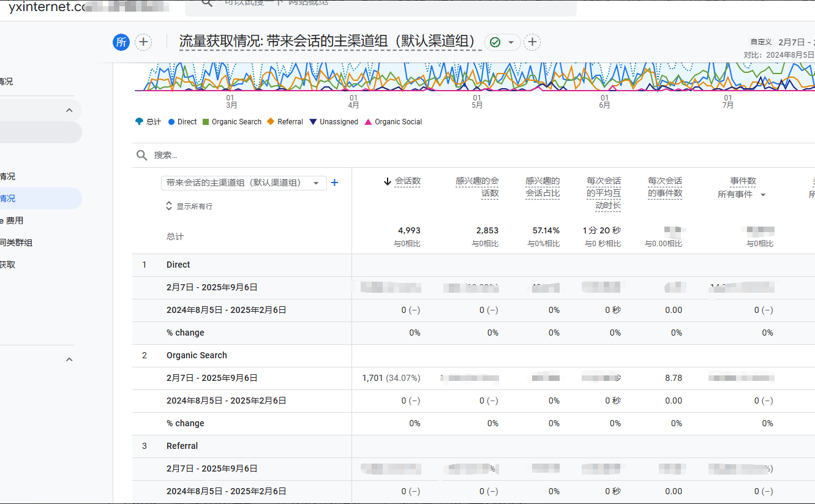Click the top search bar magnifier icon
815x504 pixels.
pos(207,3)
